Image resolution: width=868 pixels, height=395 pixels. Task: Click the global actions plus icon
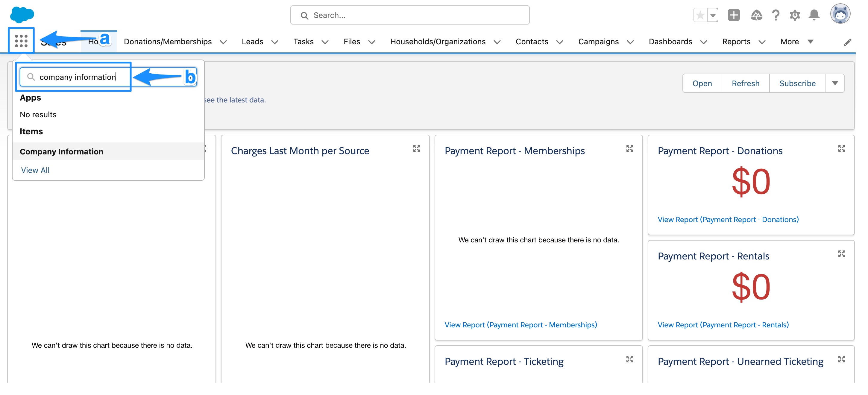coord(734,15)
